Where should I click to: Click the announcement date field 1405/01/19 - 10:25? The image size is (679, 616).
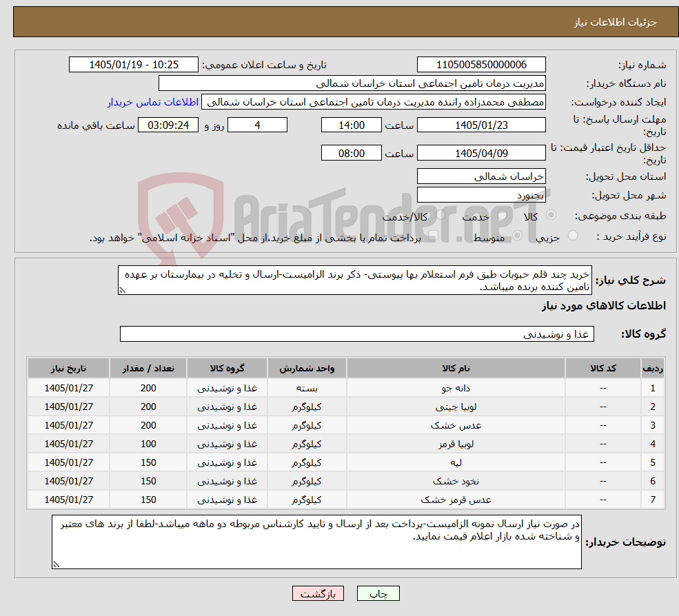133,65
